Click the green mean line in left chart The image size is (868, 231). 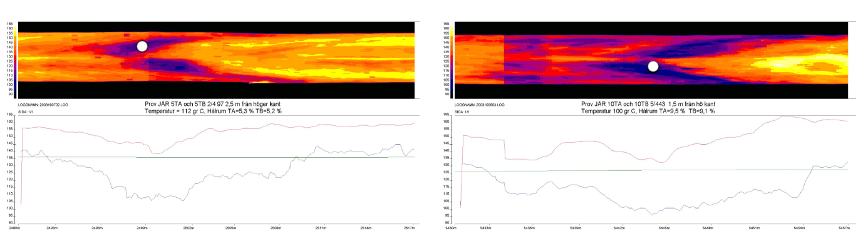[217, 157]
